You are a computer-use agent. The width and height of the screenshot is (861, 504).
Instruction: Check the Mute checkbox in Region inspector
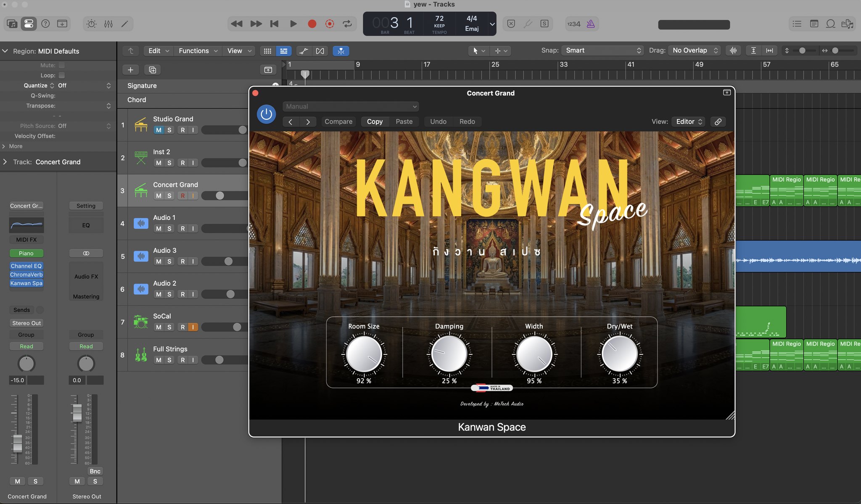62,65
